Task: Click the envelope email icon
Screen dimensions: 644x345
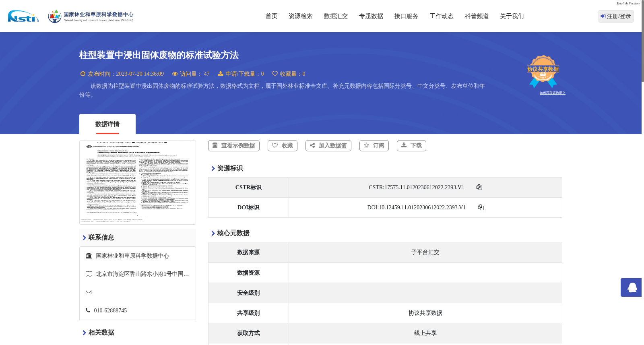Action: point(89,292)
